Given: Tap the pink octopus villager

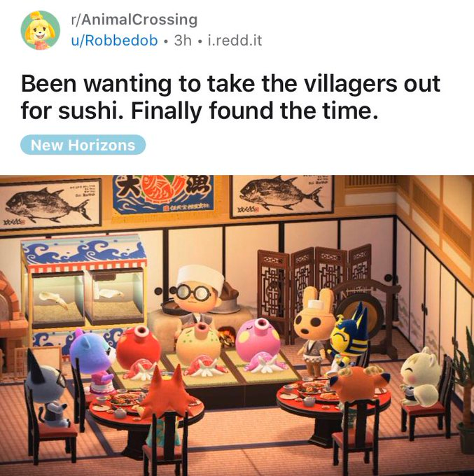Looking at the screenshot, I should coord(258,344).
